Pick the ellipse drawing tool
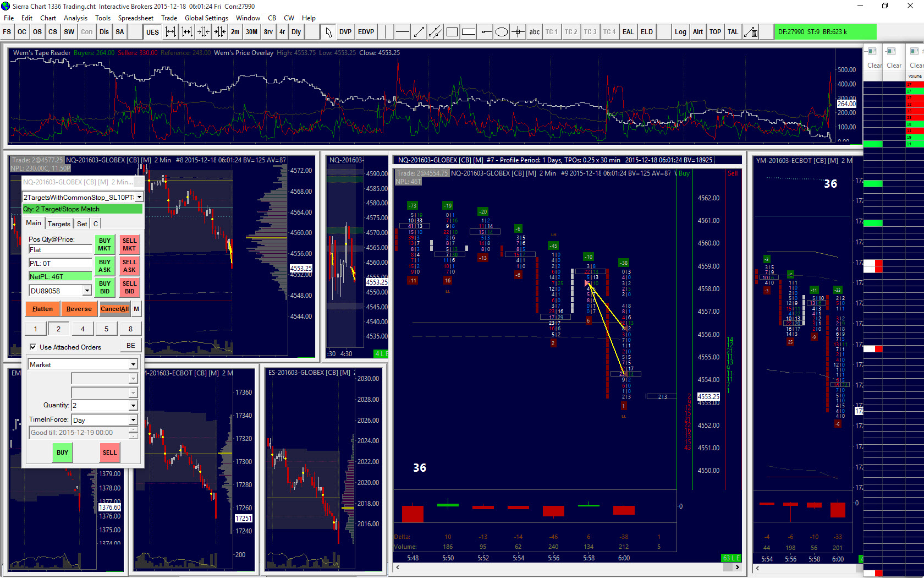This screenshot has height=578, width=924. pos(502,32)
